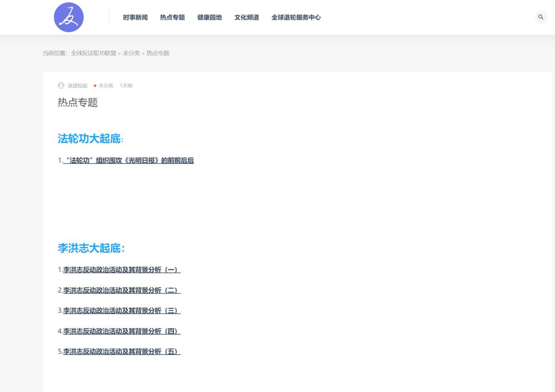Screen dimensions: 555x392
Task: Open article 李洪志反动政治活动及其背景分析（四）
Action: [122, 331]
